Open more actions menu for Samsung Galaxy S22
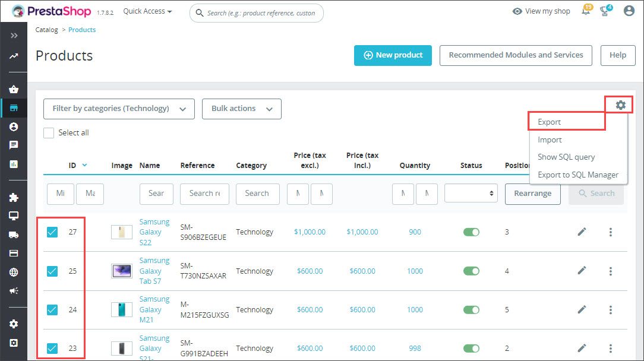644x361 pixels. click(611, 232)
